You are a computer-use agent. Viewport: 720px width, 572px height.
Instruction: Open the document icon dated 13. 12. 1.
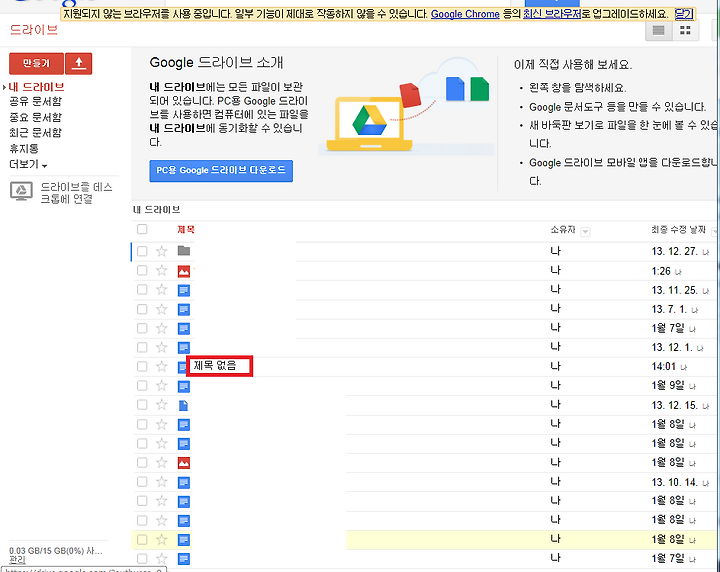click(184, 348)
